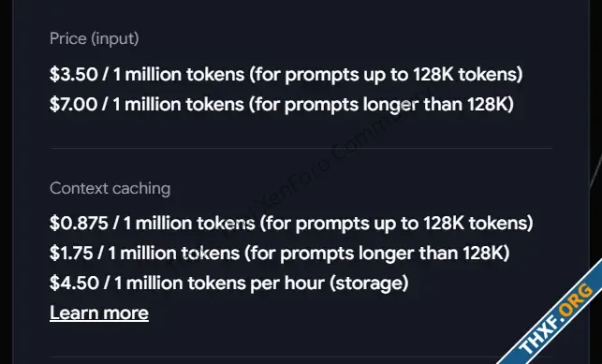Click the $3.50 input price value
Viewport: 602px width, 364px height.
(73, 74)
